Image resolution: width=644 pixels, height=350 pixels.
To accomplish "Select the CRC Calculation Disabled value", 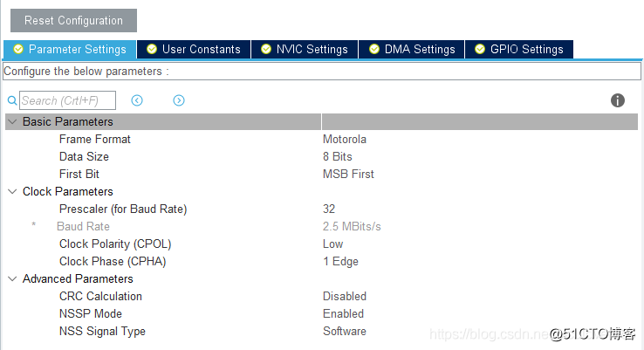I will pyautogui.click(x=345, y=297).
